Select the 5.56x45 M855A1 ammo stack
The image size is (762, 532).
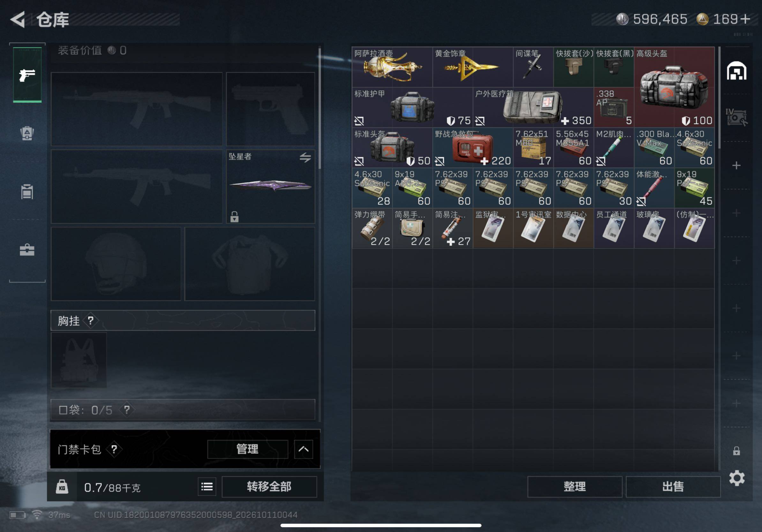click(x=573, y=147)
